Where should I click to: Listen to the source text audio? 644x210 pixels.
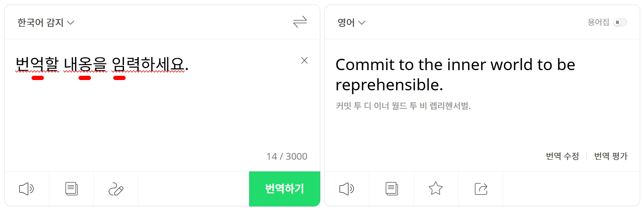pyautogui.click(x=27, y=189)
